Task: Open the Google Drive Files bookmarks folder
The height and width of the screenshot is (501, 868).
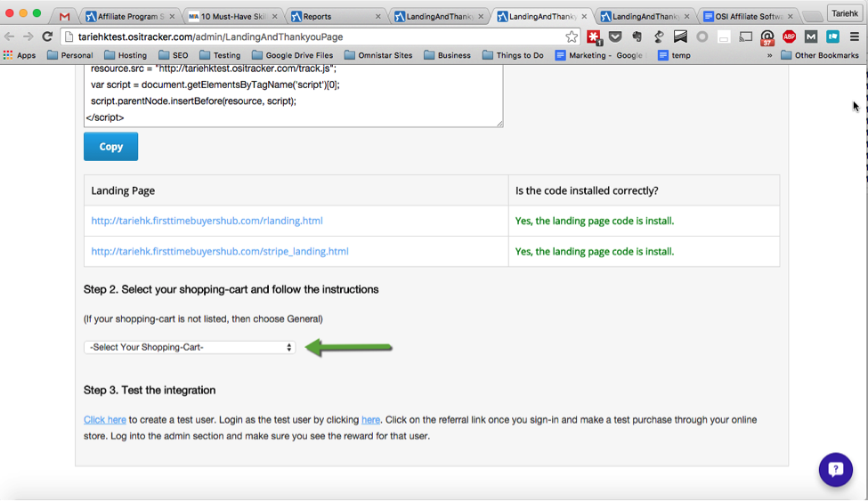Action: point(292,55)
